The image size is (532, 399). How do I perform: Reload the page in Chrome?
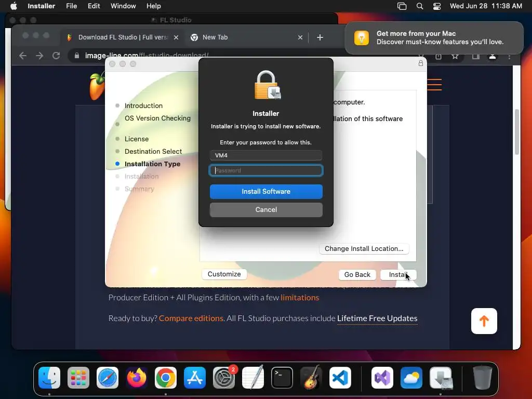(x=56, y=55)
